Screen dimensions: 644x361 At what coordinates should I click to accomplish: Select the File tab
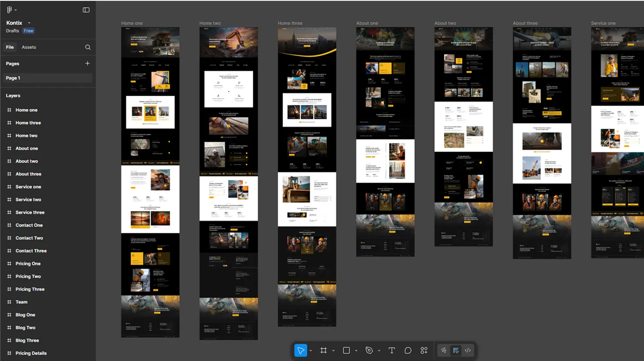coord(10,47)
